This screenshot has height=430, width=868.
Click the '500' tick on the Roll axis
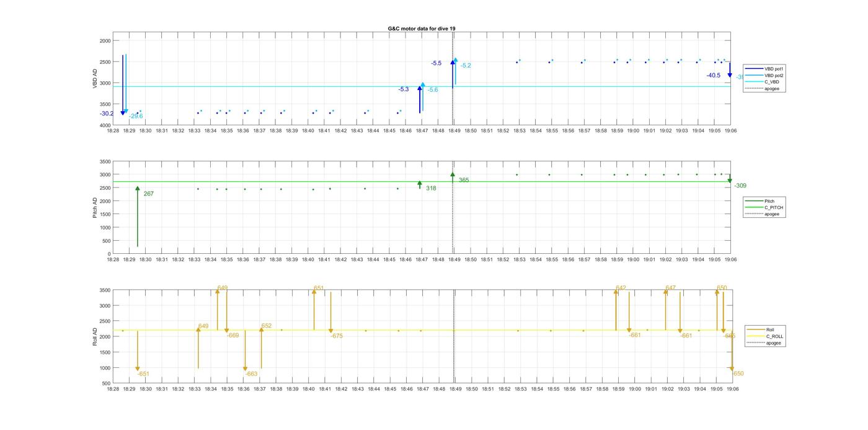click(x=106, y=383)
